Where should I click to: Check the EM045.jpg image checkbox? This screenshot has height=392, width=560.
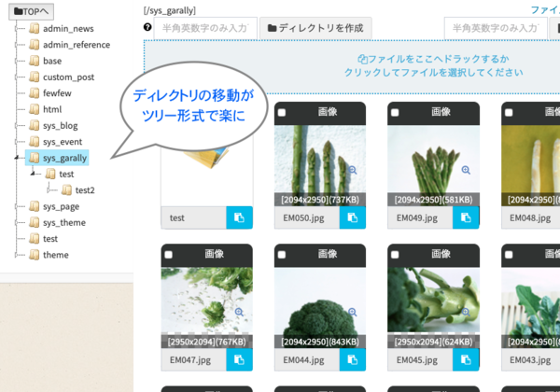point(395,255)
